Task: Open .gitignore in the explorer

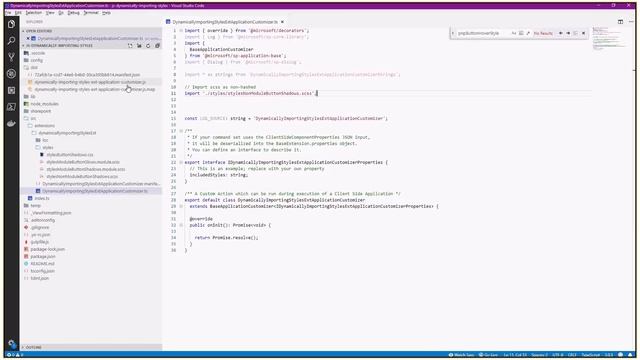Action: tap(92, 227)
